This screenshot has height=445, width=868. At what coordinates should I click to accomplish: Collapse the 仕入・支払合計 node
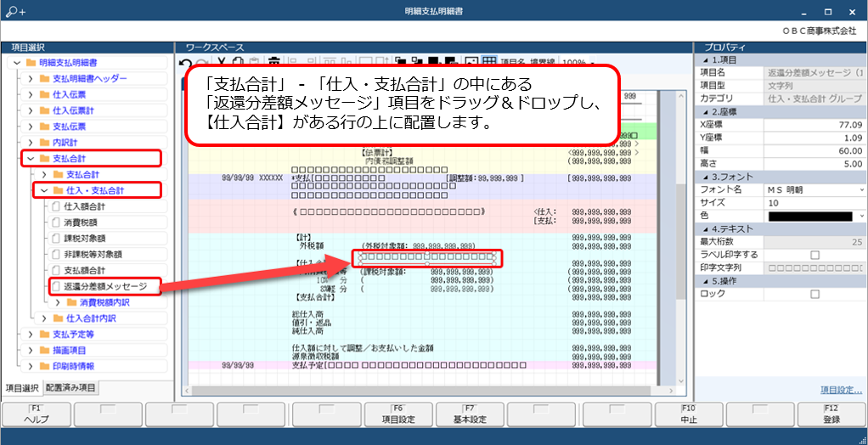point(43,191)
